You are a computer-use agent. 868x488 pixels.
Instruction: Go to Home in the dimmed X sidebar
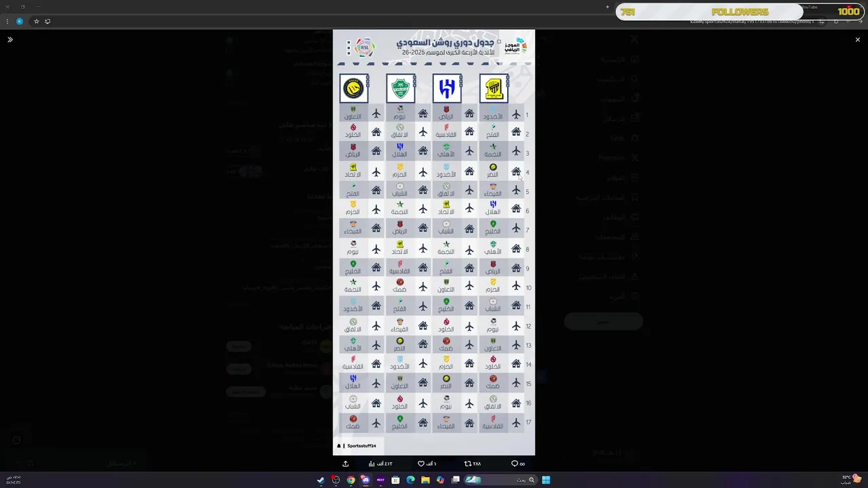click(620, 60)
